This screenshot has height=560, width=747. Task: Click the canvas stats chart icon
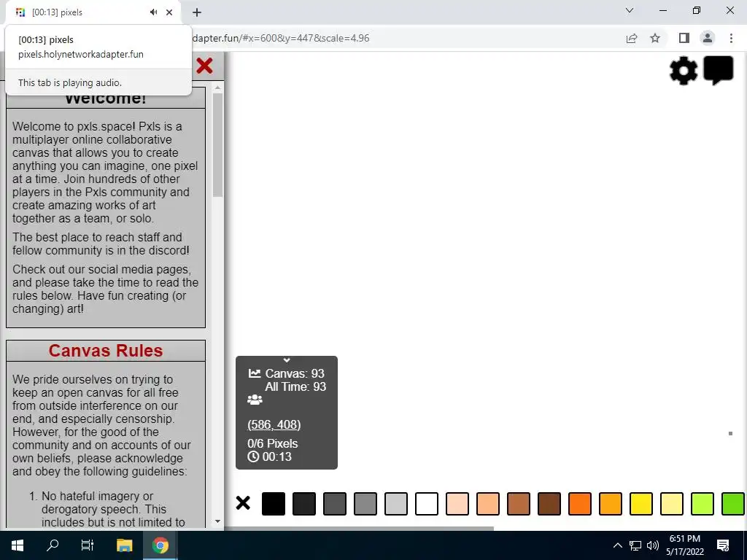point(255,373)
